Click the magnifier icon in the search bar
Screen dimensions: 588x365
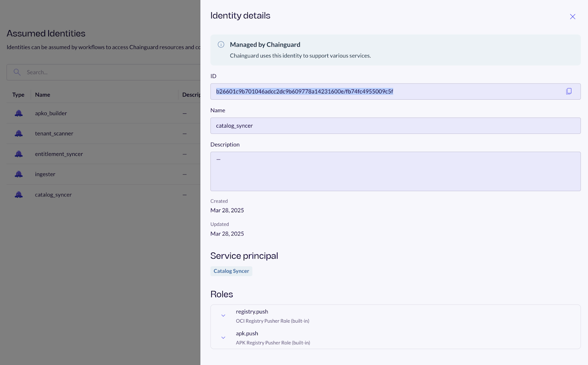tap(17, 72)
